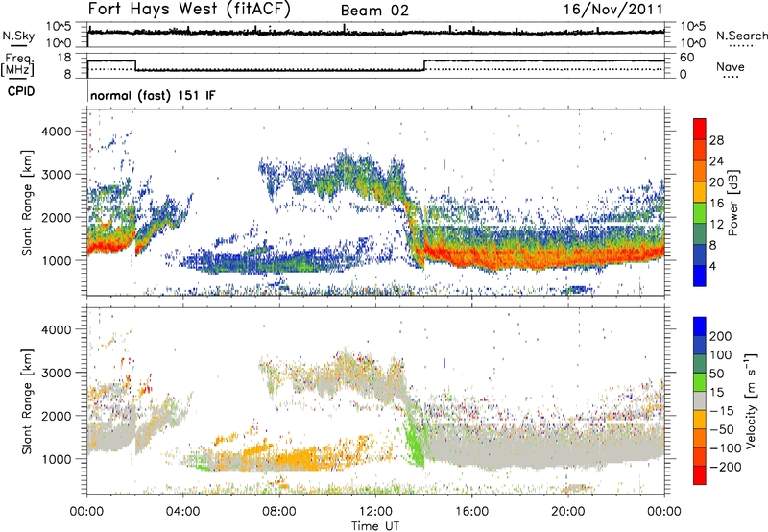The width and height of the screenshot is (768, 532).
Task: Click the 12 tick on Power colorbar
Action: point(716,225)
